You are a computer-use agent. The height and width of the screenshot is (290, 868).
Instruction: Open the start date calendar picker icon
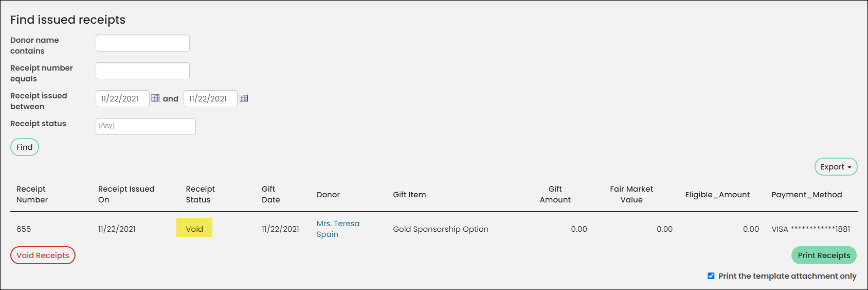pyautogui.click(x=155, y=98)
